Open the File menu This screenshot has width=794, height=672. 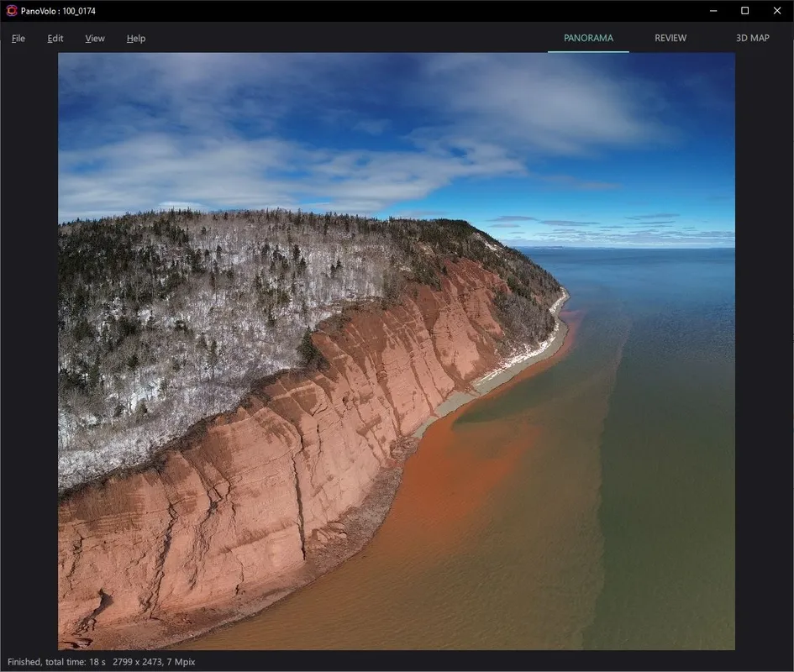[18, 39]
